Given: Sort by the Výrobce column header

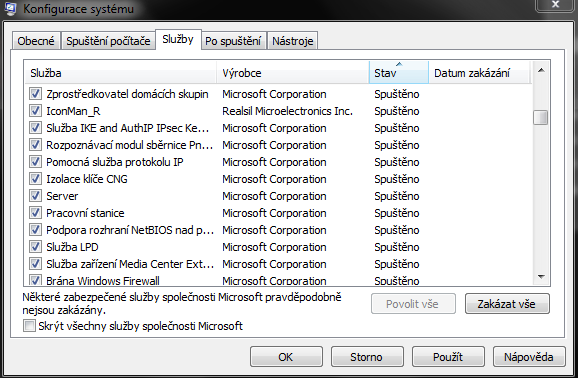Looking at the screenshot, I should click(293, 73).
